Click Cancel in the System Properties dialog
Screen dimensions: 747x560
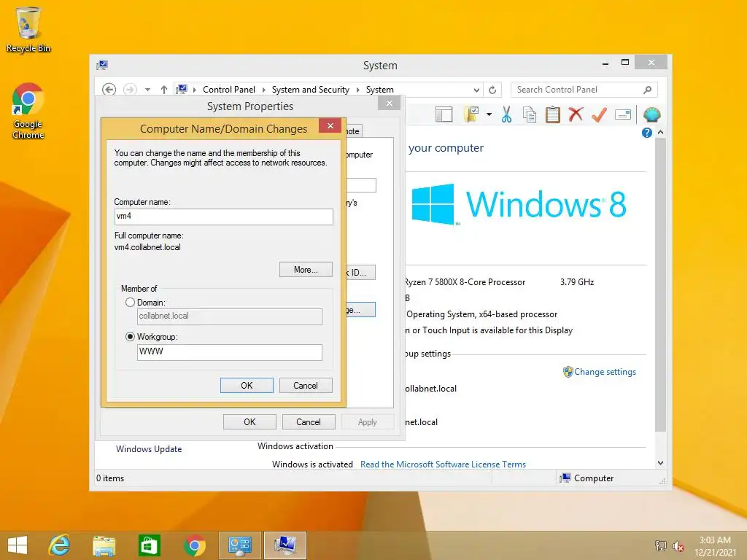click(309, 422)
